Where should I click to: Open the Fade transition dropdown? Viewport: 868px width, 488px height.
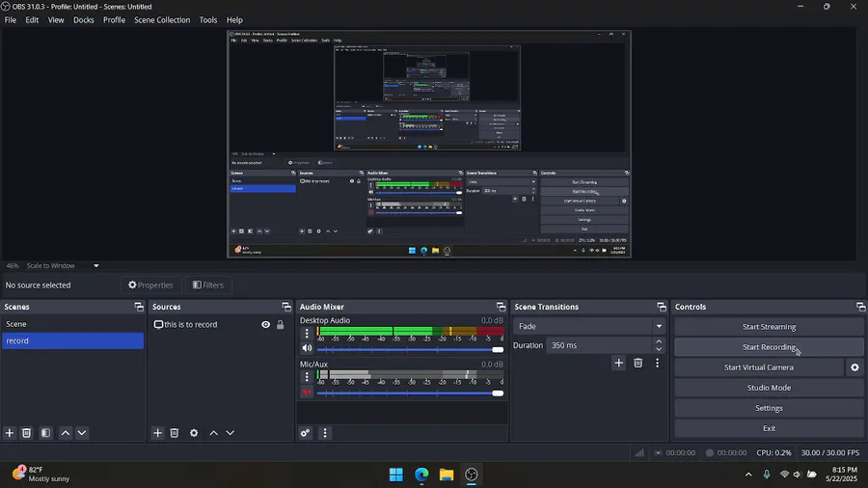[x=588, y=326]
